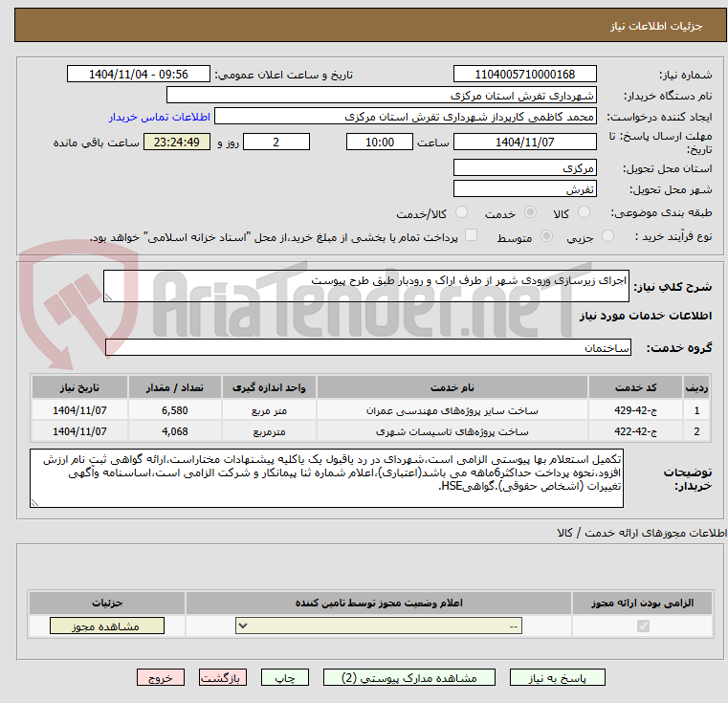Click the requester field محمد کاظمی
Image resolution: width=728 pixels, height=703 pixels.
tap(406, 117)
